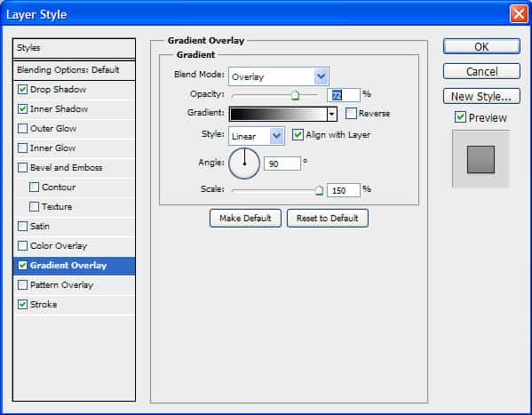Tick the Texture checkbox

click(34, 207)
